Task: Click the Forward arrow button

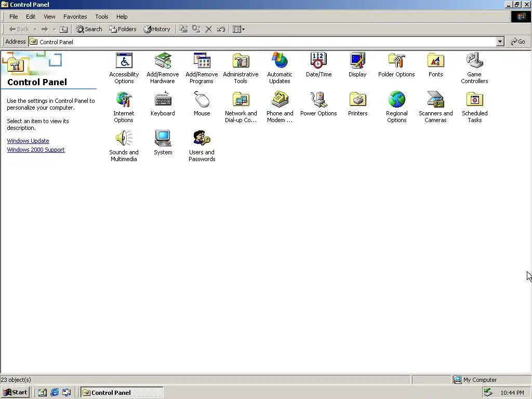Action: pos(45,29)
